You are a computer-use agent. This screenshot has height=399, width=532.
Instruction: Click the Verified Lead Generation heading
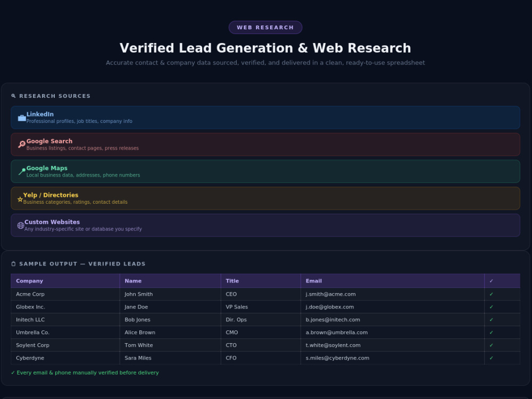tap(265, 48)
